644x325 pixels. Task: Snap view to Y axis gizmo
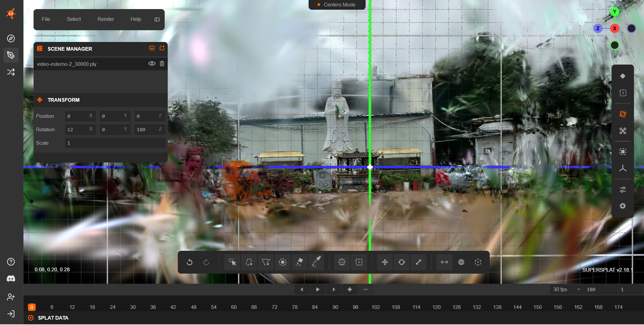614,12
